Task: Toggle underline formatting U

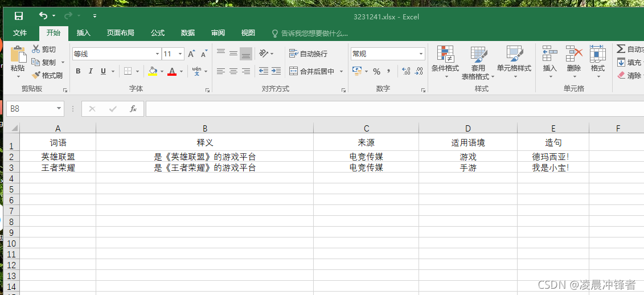Action: [102, 72]
